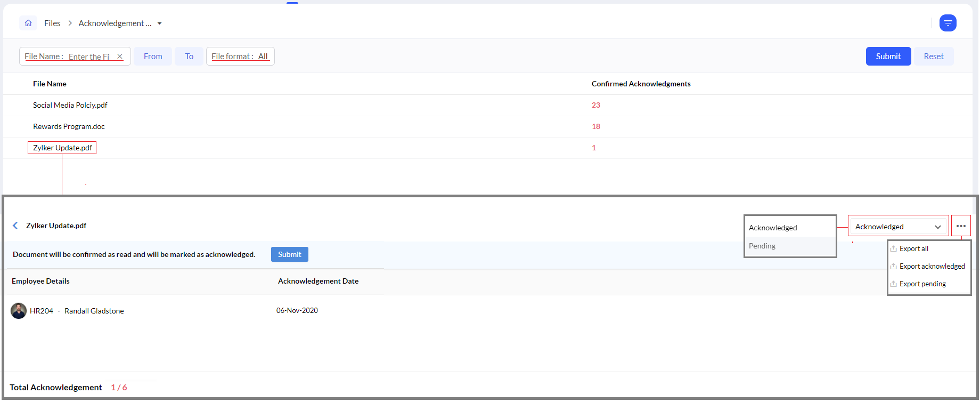Click Acknowledgement breadcrumb text
Viewport: 980px width, 402px height.
(x=115, y=23)
